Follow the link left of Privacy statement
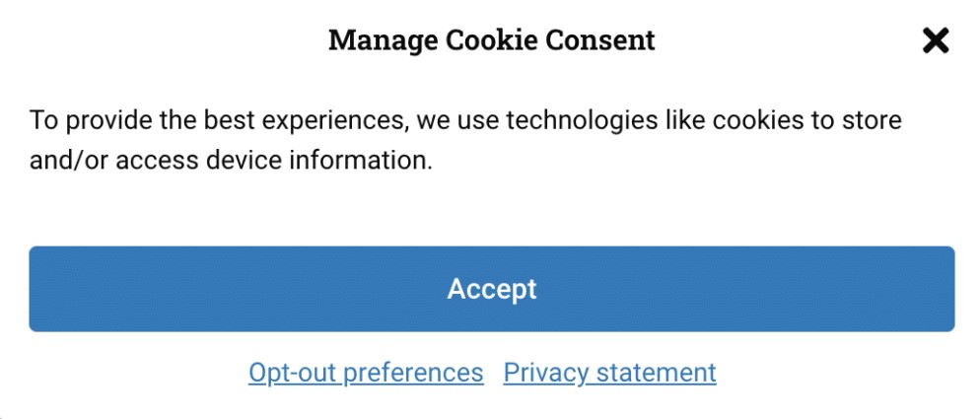Image resolution: width=980 pixels, height=419 pixels. click(x=366, y=373)
